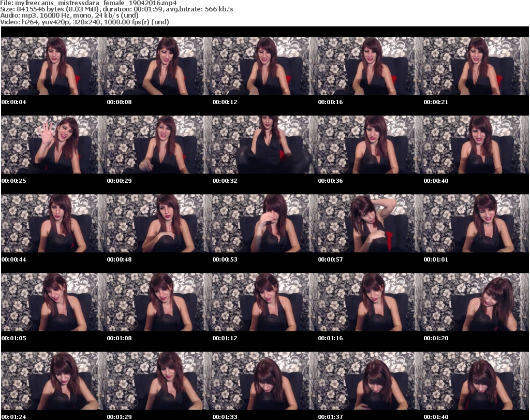Select the frame thumbnail at 00:01:08

(159, 302)
